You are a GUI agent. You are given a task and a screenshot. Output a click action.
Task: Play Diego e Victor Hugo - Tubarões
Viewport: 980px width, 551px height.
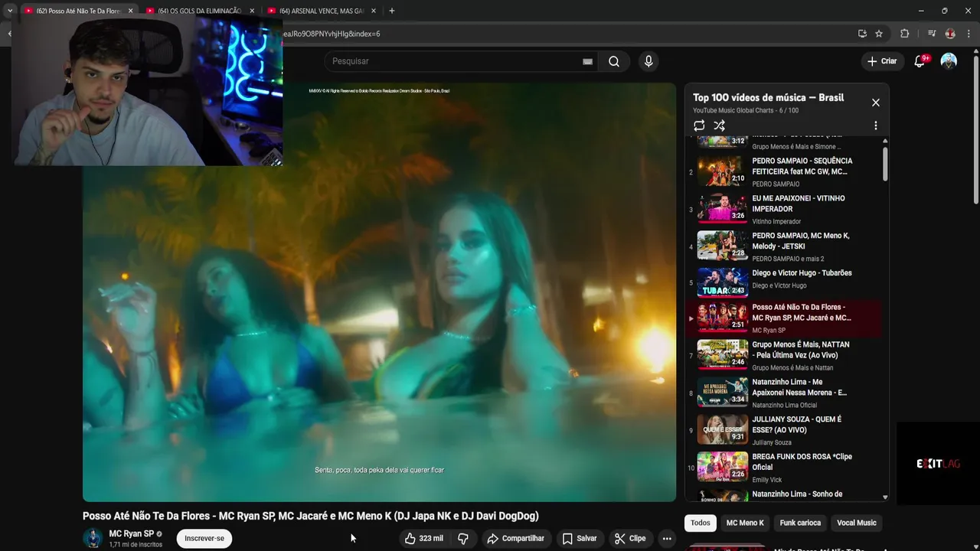pyautogui.click(x=784, y=282)
